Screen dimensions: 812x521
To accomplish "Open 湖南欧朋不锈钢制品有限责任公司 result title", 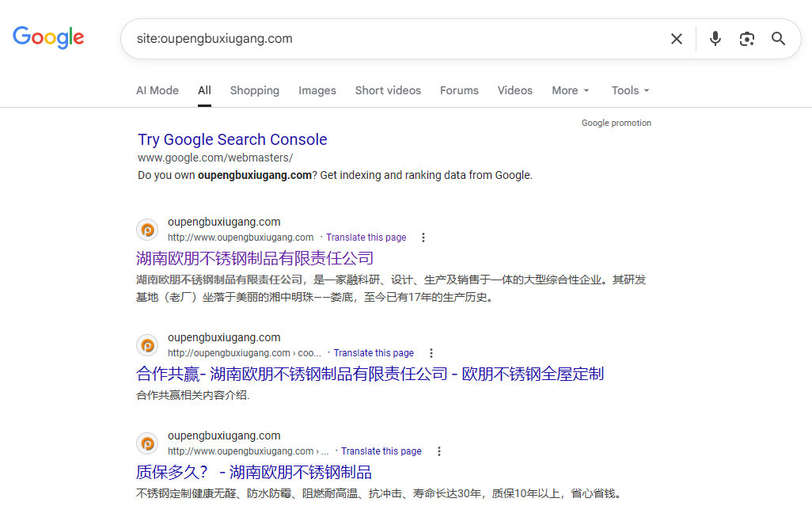I will [255, 258].
